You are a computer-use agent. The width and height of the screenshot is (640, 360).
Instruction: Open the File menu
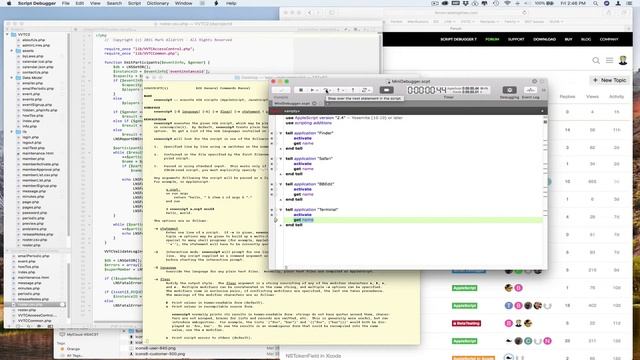point(65,3)
